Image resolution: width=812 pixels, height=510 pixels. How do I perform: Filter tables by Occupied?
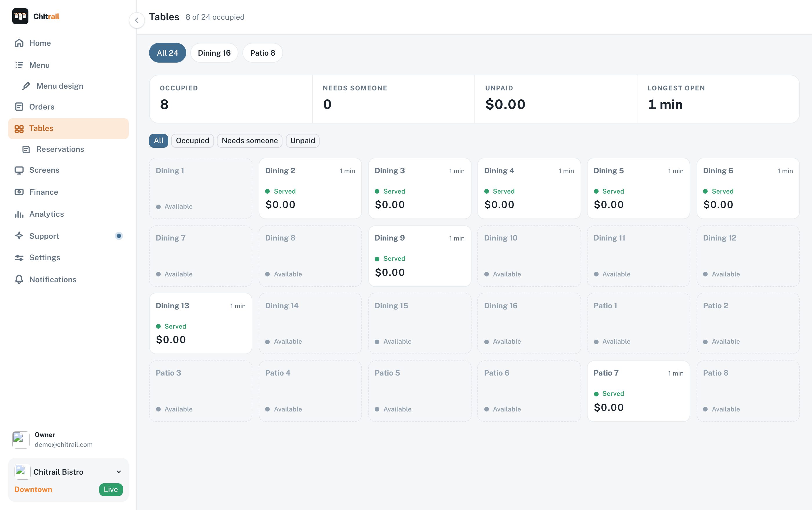click(x=193, y=141)
